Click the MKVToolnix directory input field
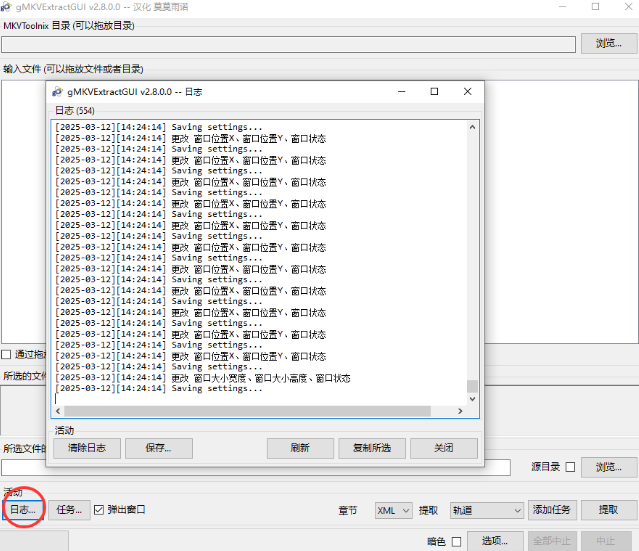Viewport: 639px width, 551px height. click(289, 44)
